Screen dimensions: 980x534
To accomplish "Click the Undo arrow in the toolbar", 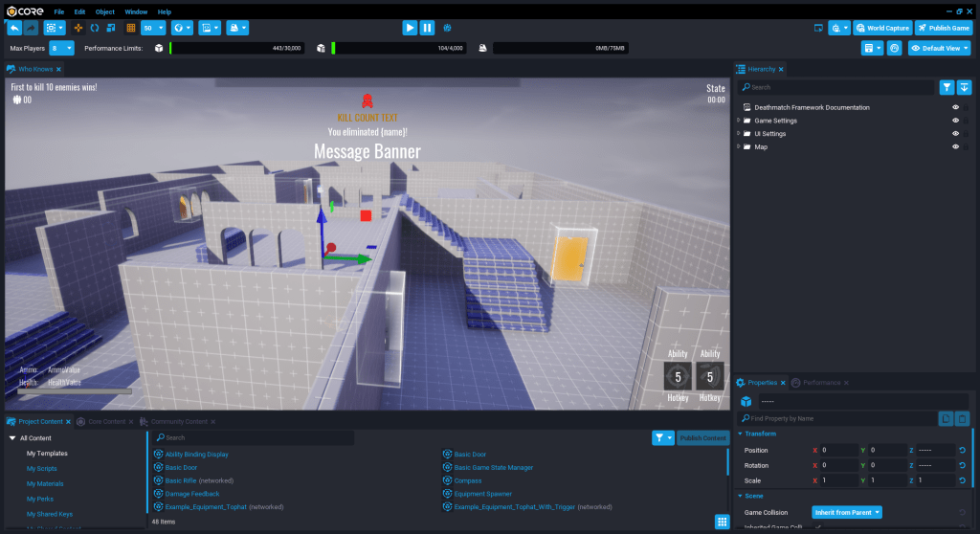I will [14, 28].
